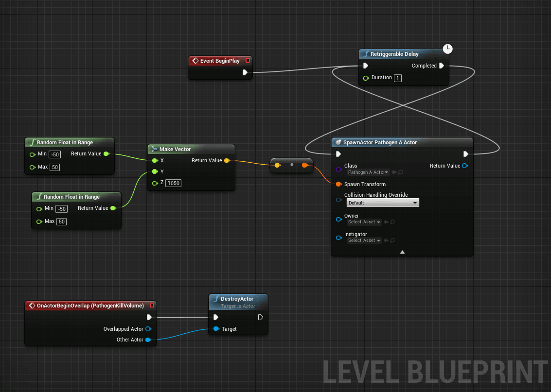
Task: Open the Instigator Select Asset dropdown
Action: pos(364,240)
